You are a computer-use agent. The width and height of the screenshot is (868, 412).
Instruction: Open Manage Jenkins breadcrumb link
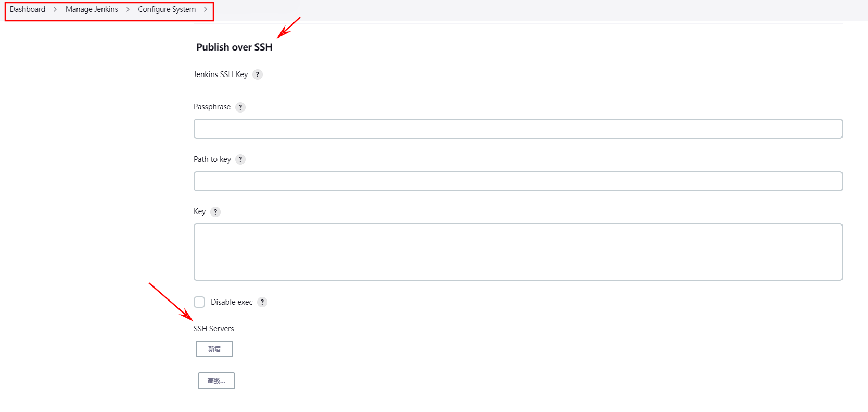pos(92,9)
